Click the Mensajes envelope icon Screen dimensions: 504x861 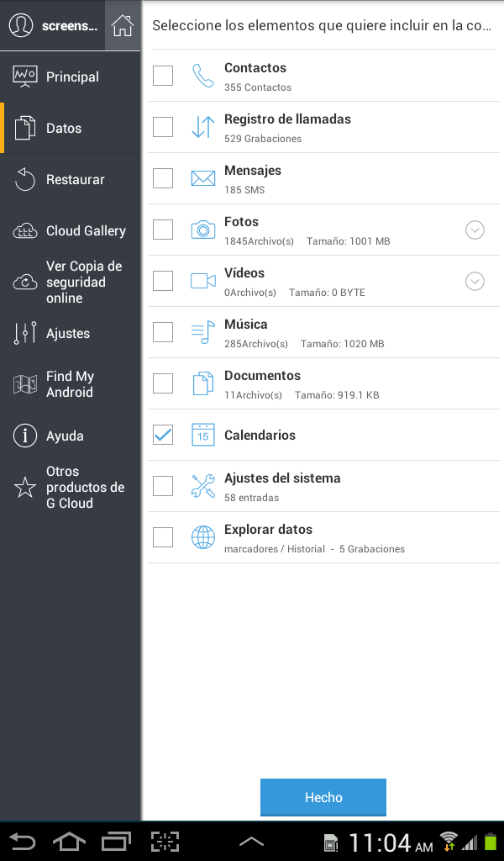point(203,178)
